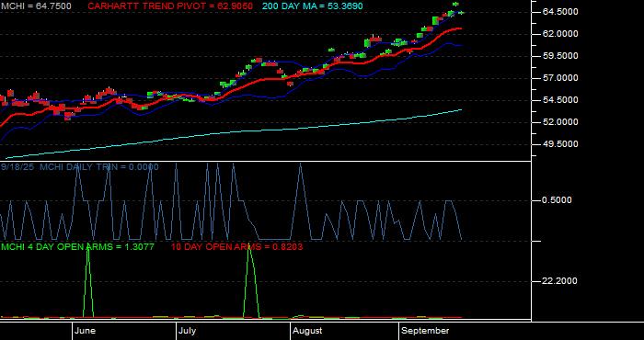This screenshot has height=340, width=644.
Task: Click the 0.5000 TRIN axis value
Action: pyautogui.click(x=557, y=200)
